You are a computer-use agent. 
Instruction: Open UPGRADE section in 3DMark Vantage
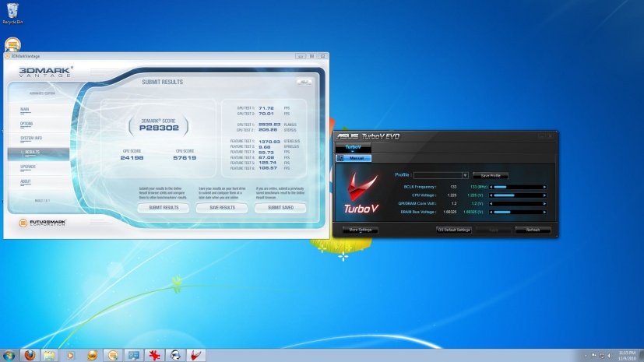(28, 167)
